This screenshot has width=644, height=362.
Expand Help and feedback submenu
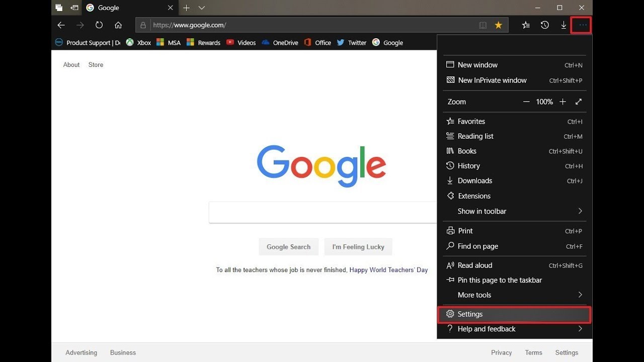click(x=515, y=329)
